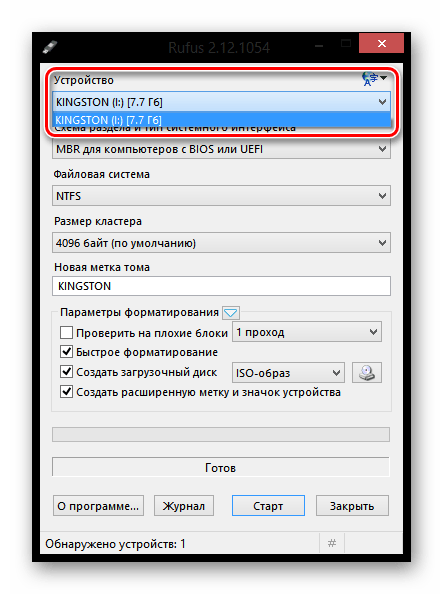Click the О программе... button
Screen dimensions: 443x594
click(x=98, y=506)
